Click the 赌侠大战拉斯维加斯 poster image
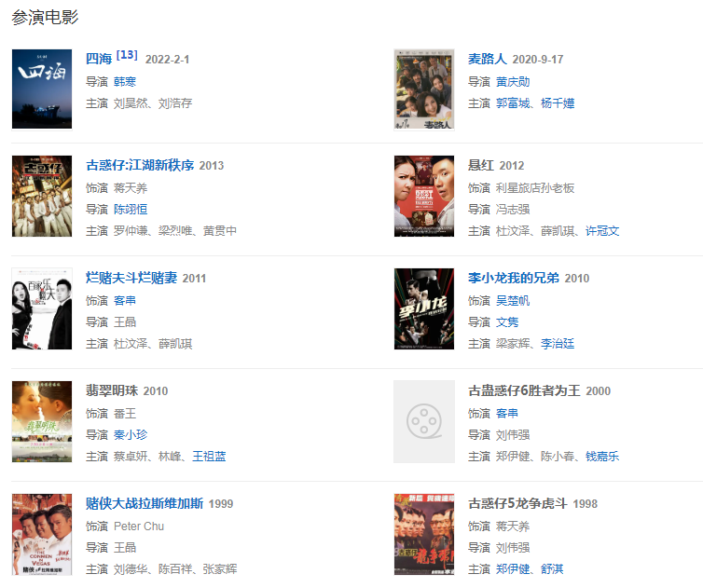Viewport: 703px width, 588px height. 42,534
